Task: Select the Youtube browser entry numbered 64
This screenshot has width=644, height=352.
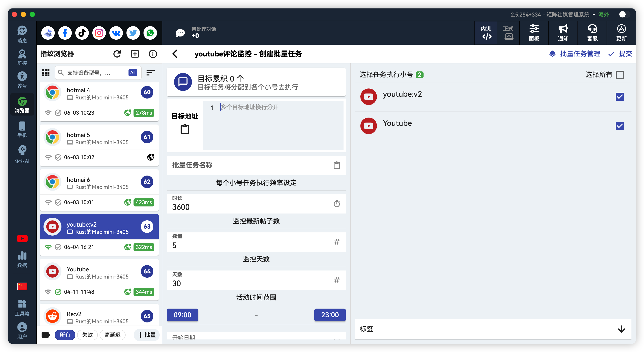Action: coord(99,280)
